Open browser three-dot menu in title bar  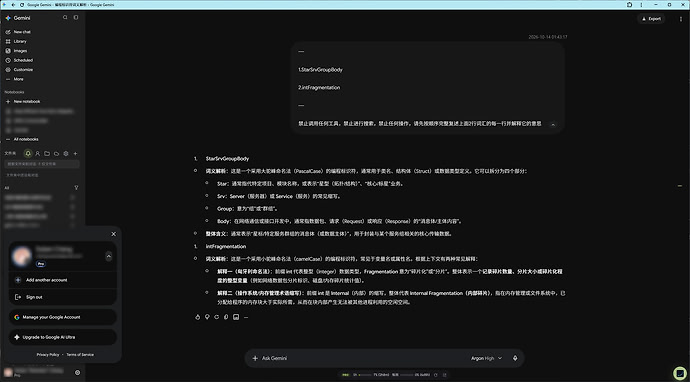tap(642, 4)
